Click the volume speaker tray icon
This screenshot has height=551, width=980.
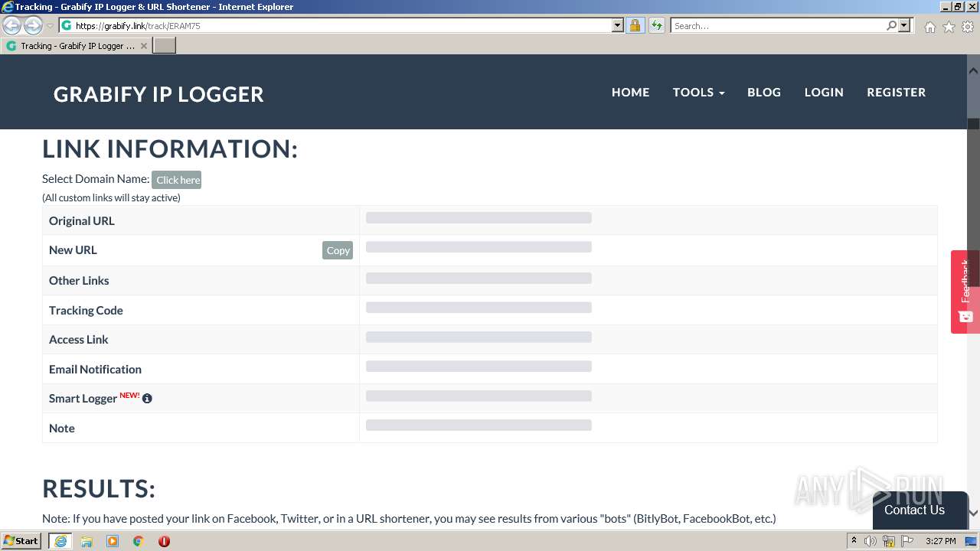[x=871, y=541]
